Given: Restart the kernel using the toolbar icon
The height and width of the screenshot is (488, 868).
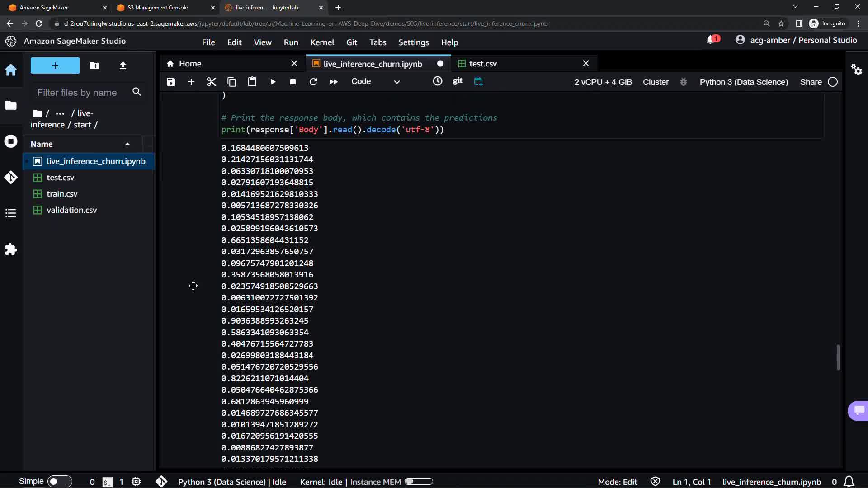Looking at the screenshot, I should click(x=313, y=82).
